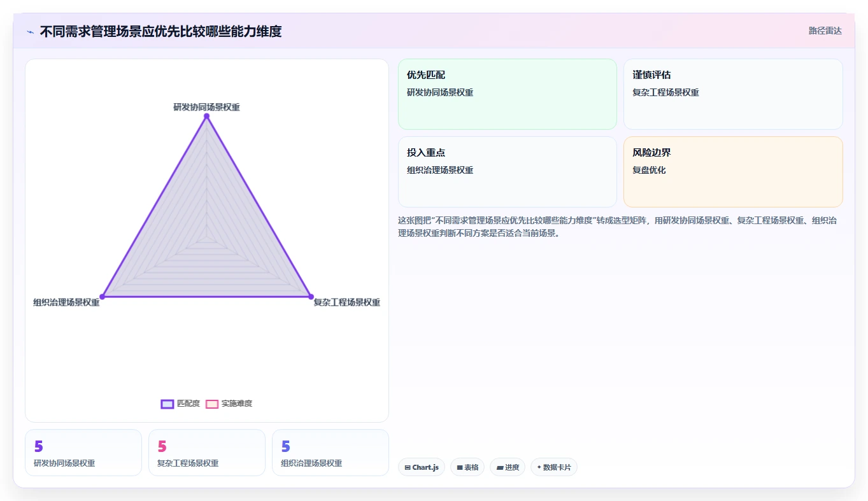
Task: Click 组织治理场景权重 text in the 投入重点 card
Action: tap(440, 170)
